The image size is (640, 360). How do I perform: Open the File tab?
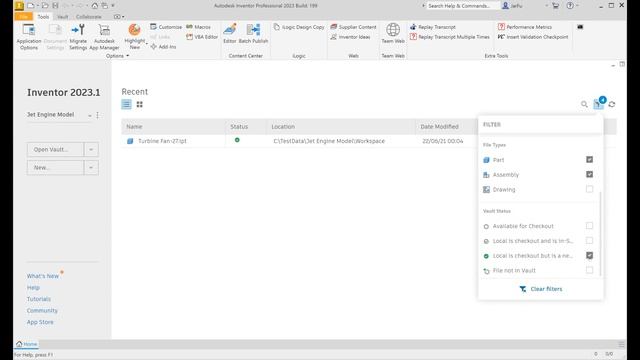pos(23,17)
